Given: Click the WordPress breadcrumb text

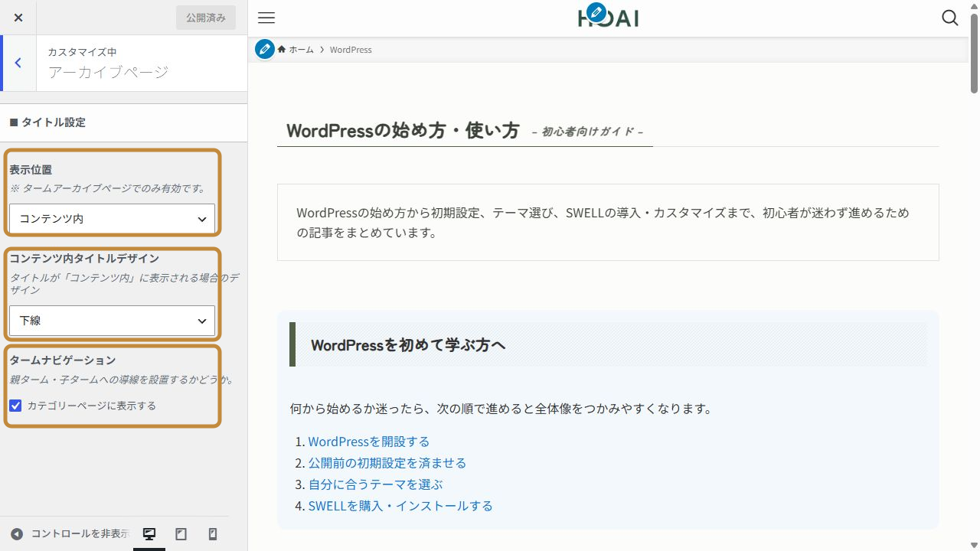Looking at the screenshot, I should pos(351,50).
